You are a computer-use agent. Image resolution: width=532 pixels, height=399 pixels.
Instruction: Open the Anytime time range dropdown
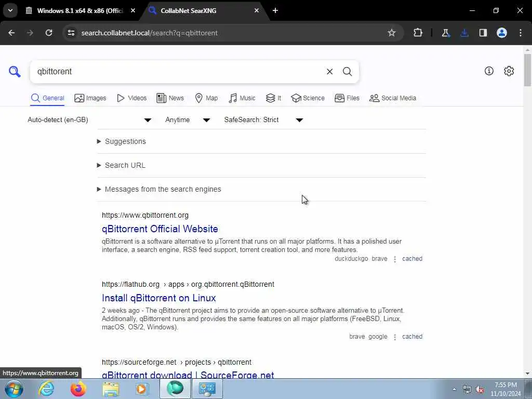pos(187,120)
